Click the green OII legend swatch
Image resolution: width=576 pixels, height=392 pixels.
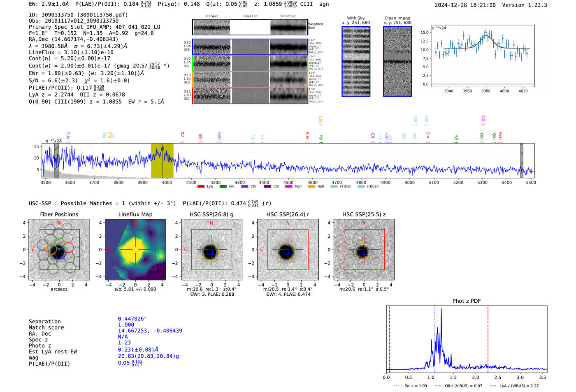tap(223, 186)
